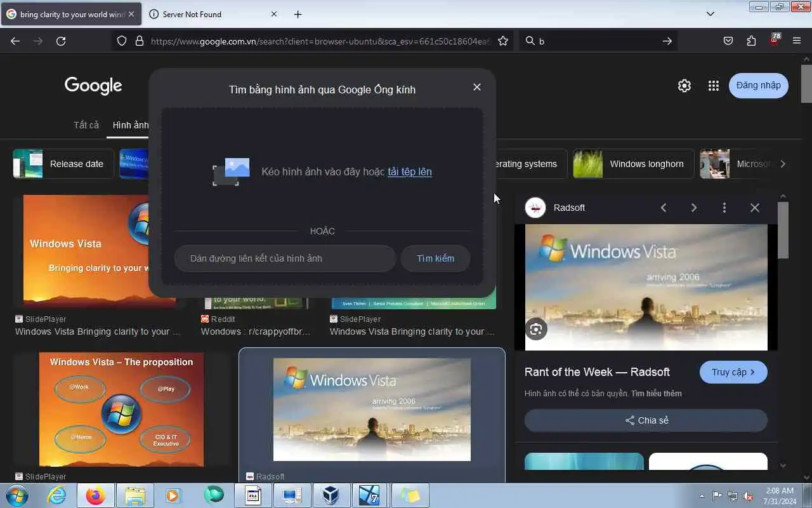Open the browser extensions icon
The image size is (812, 508).
click(x=751, y=41)
